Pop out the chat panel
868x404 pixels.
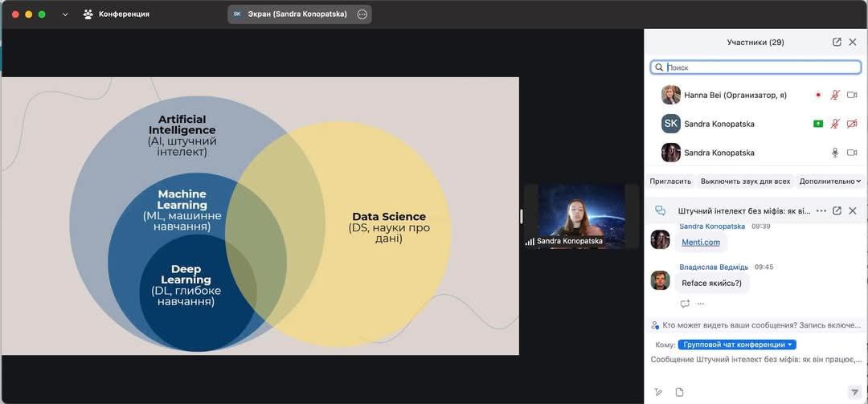click(837, 211)
